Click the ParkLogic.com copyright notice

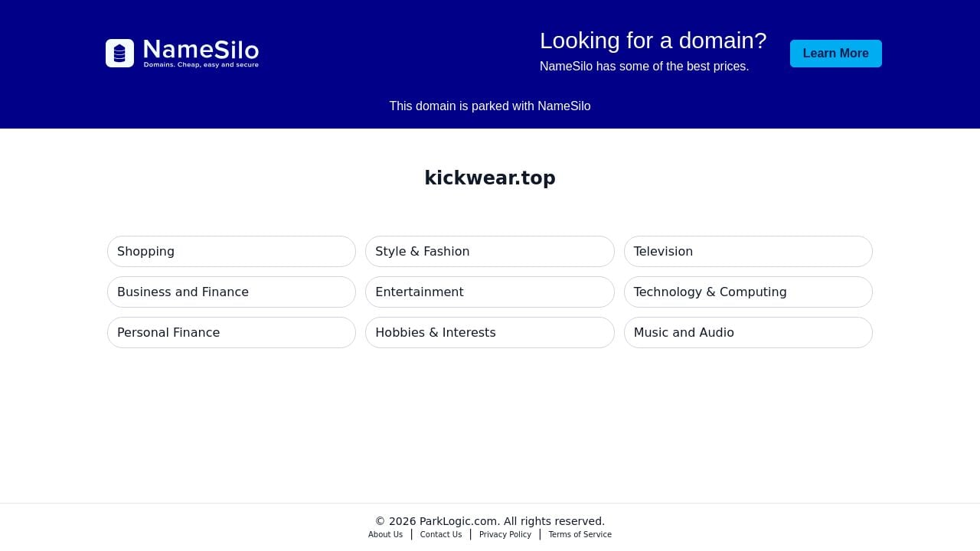(490, 521)
